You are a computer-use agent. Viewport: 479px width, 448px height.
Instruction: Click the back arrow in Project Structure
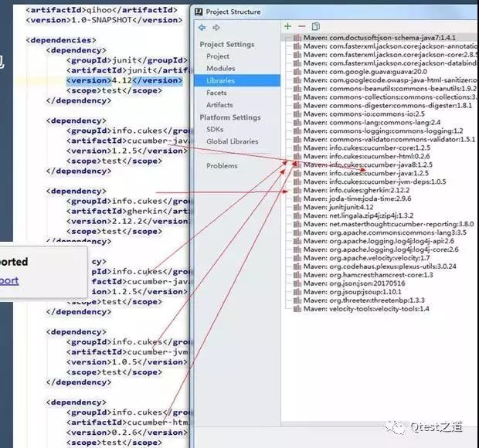[x=202, y=28]
